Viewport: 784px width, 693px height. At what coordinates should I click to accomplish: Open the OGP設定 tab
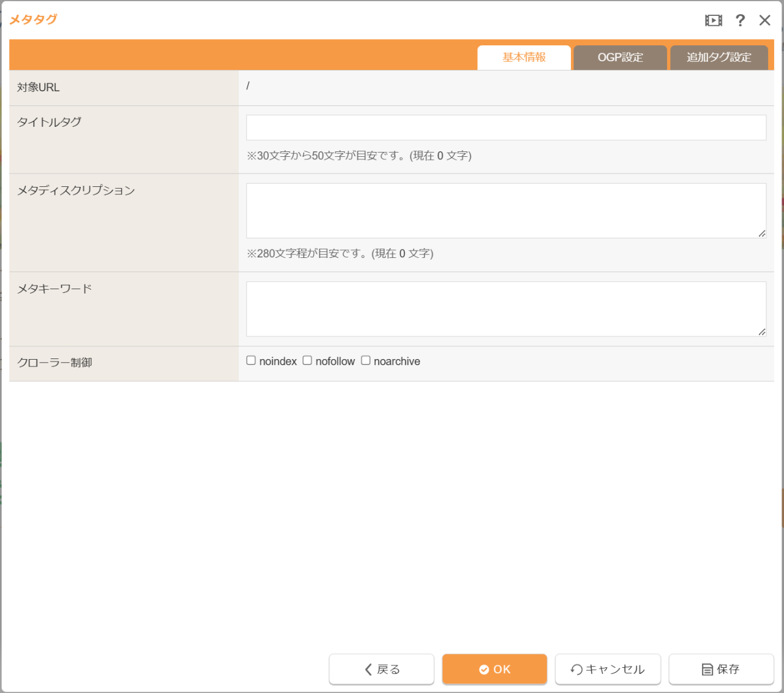click(620, 58)
